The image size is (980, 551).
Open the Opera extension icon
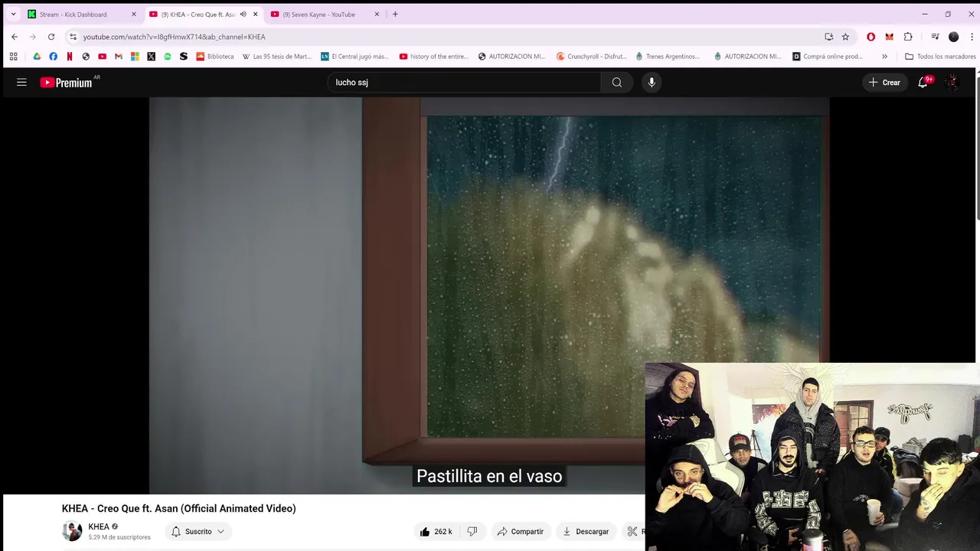click(871, 37)
